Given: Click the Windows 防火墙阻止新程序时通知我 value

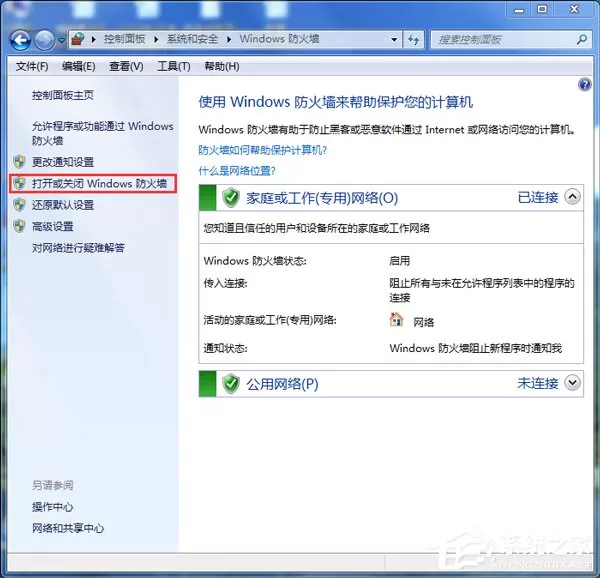Looking at the screenshot, I should tap(476, 348).
